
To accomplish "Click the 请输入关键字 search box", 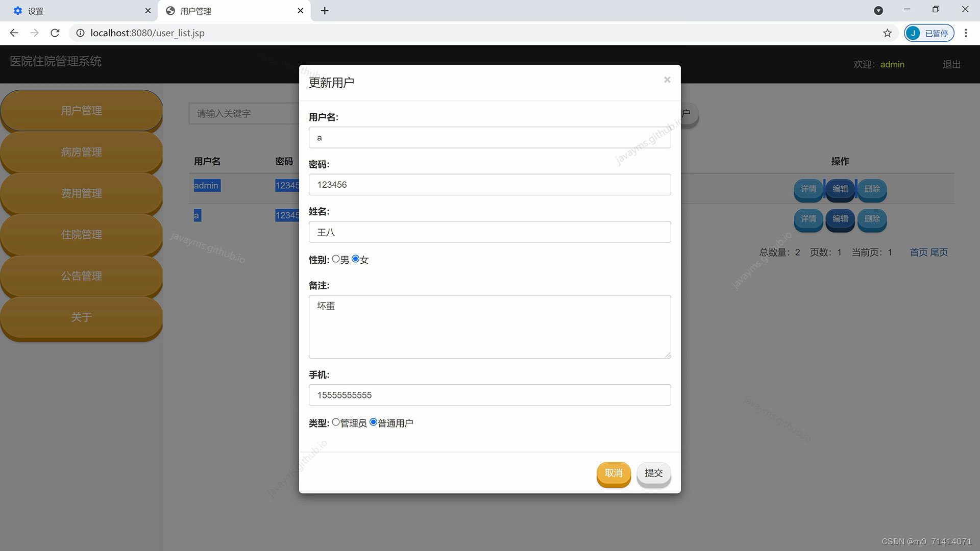I will 244,113.
